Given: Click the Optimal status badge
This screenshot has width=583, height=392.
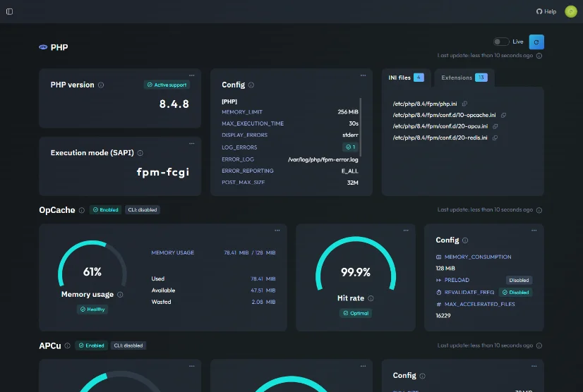Looking at the screenshot, I should point(356,313).
